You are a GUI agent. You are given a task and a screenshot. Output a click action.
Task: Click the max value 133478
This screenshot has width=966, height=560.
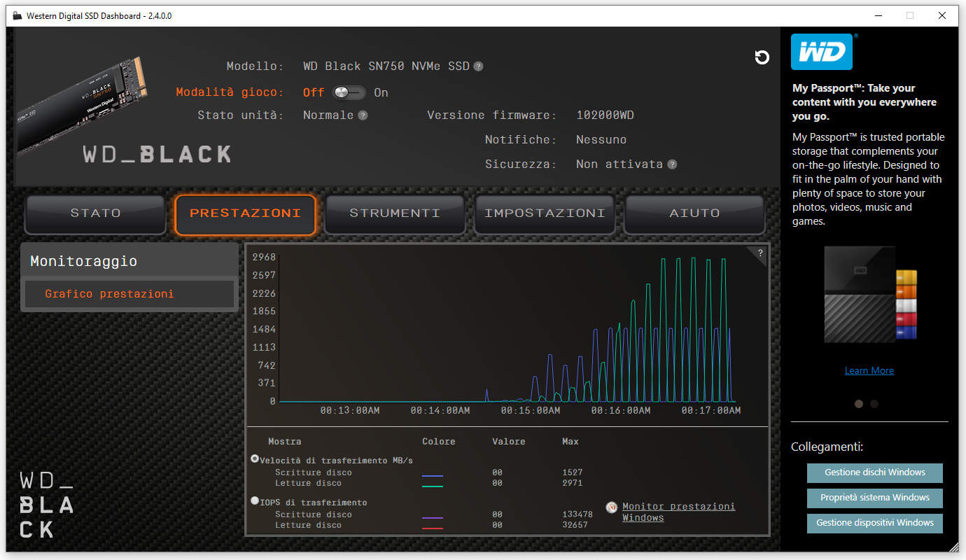point(577,514)
